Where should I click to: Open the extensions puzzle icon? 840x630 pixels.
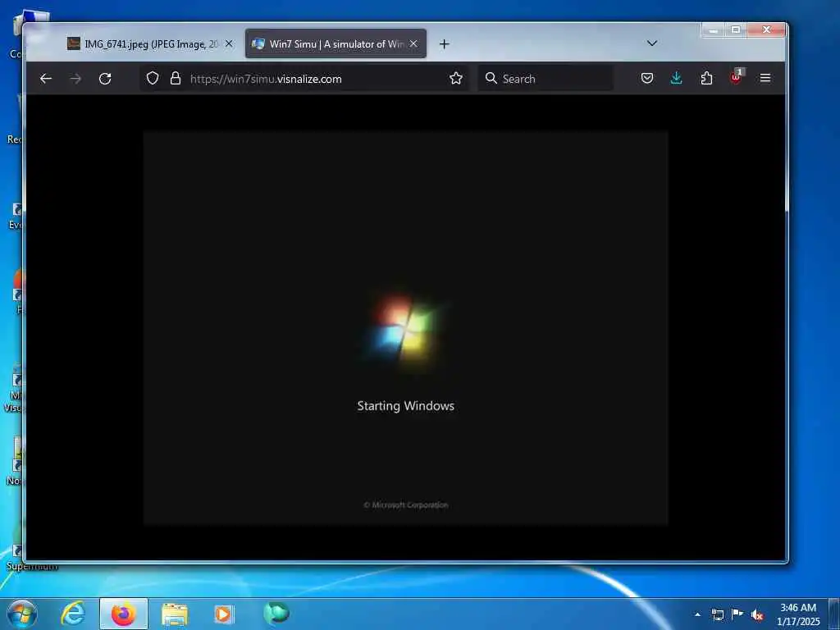[706, 78]
